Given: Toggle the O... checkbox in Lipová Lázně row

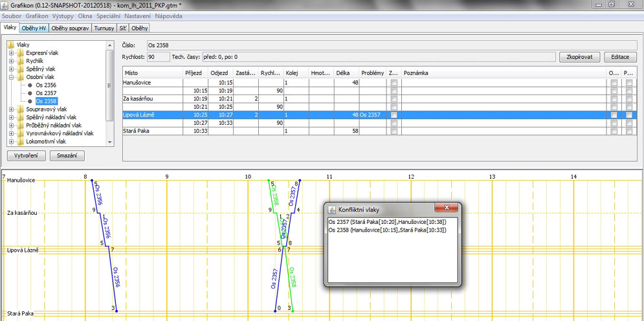Looking at the screenshot, I should (x=614, y=115).
